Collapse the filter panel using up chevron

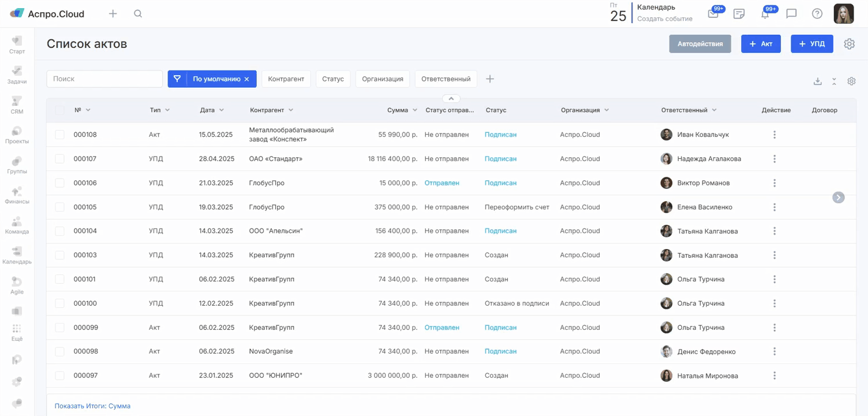tap(451, 99)
